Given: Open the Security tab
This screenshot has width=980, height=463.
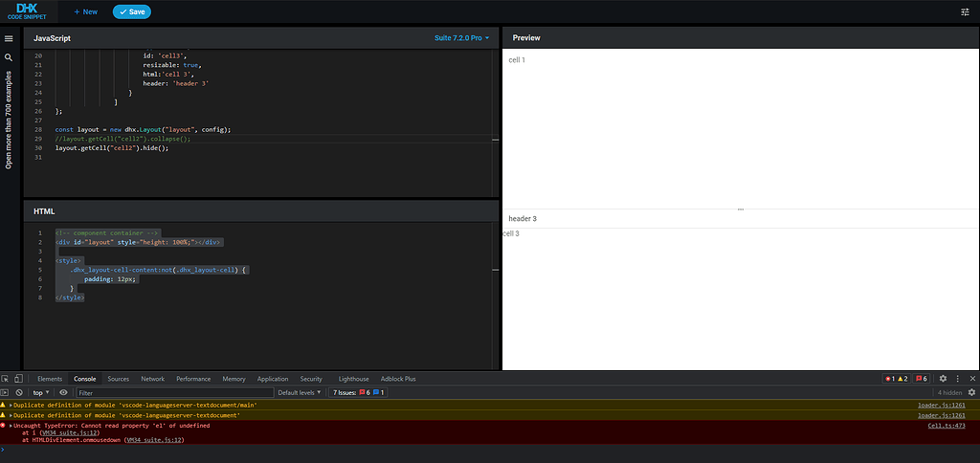Looking at the screenshot, I should (311, 379).
